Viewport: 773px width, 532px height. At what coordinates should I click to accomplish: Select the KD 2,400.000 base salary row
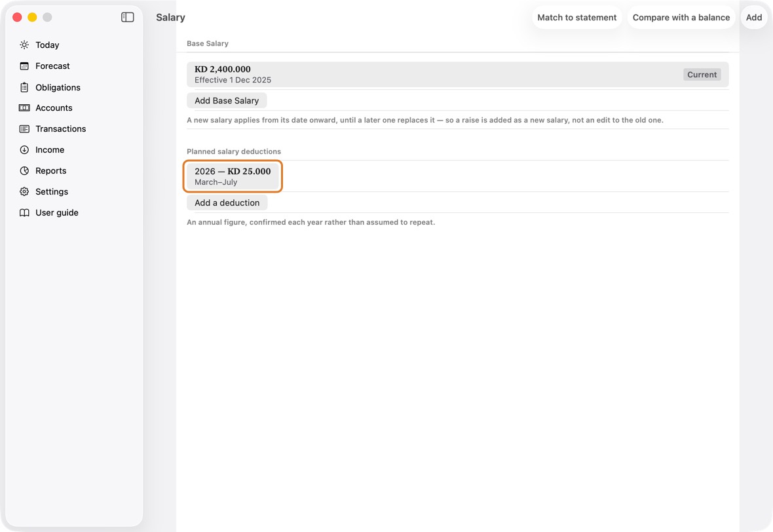pos(457,75)
